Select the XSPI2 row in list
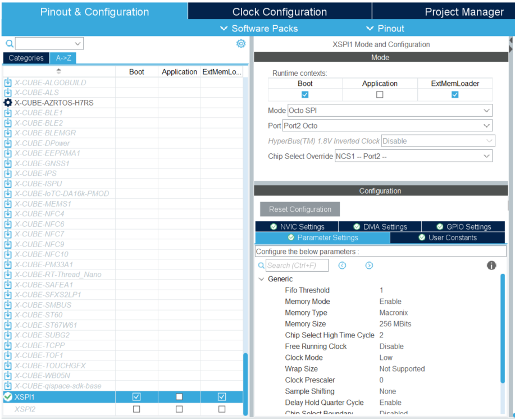Image resolution: width=515 pixels, height=420 pixels. (123, 409)
